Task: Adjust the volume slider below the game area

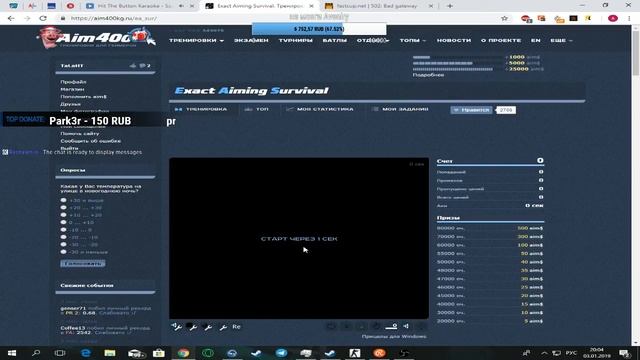Action: 391,327
